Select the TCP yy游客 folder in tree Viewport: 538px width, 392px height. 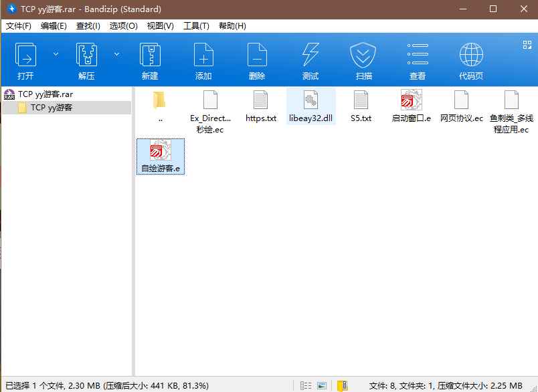click(51, 108)
